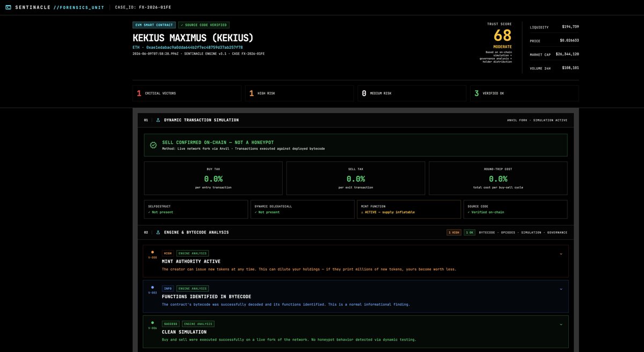Image resolution: width=644 pixels, height=352 pixels.
Task: Click the INFO tag on V-003
Action: (167, 289)
